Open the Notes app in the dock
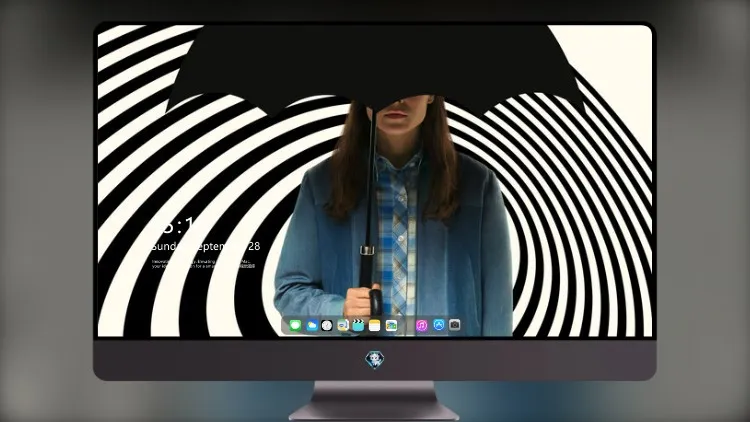This screenshot has height=422, width=750. [x=375, y=326]
